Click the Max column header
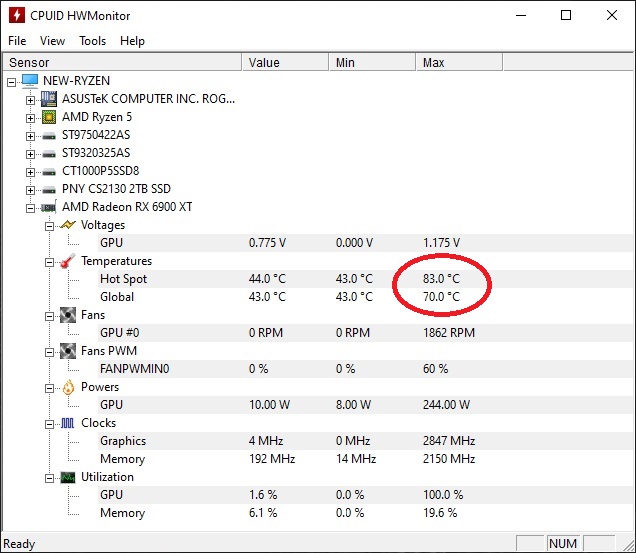The width and height of the screenshot is (636, 553). (x=460, y=62)
